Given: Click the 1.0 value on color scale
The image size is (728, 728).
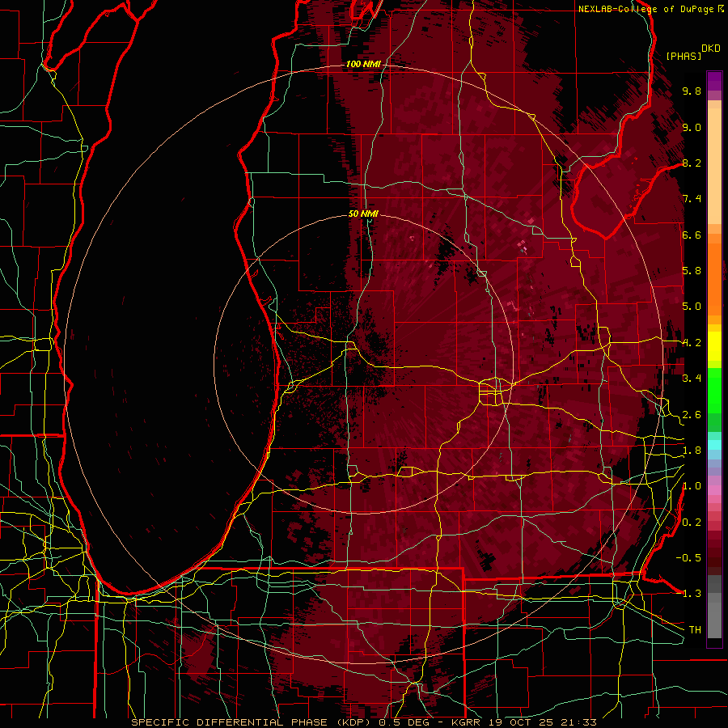Looking at the screenshot, I should coord(692,486).
